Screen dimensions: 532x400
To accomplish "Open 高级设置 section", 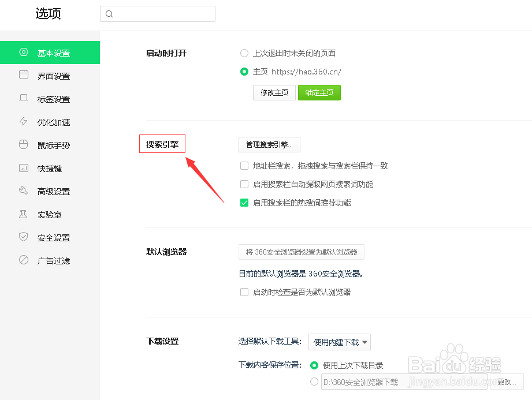I will (x=50, y=191).
